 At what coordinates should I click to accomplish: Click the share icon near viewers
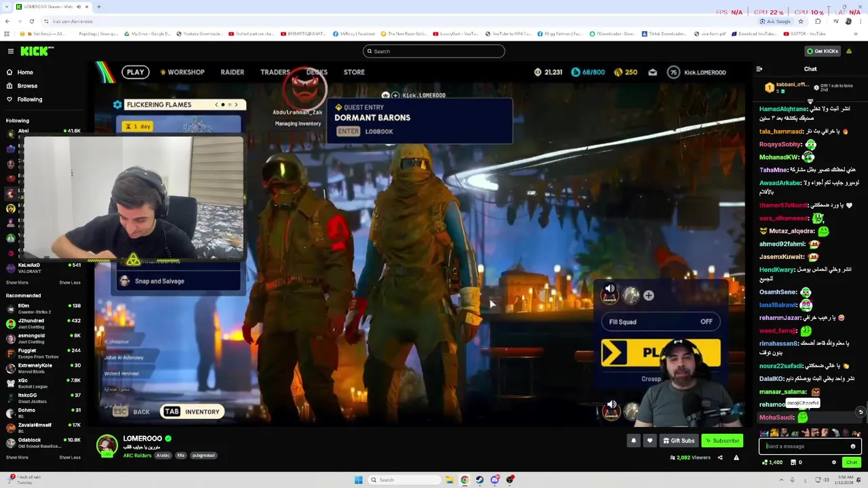pos(720,457)
